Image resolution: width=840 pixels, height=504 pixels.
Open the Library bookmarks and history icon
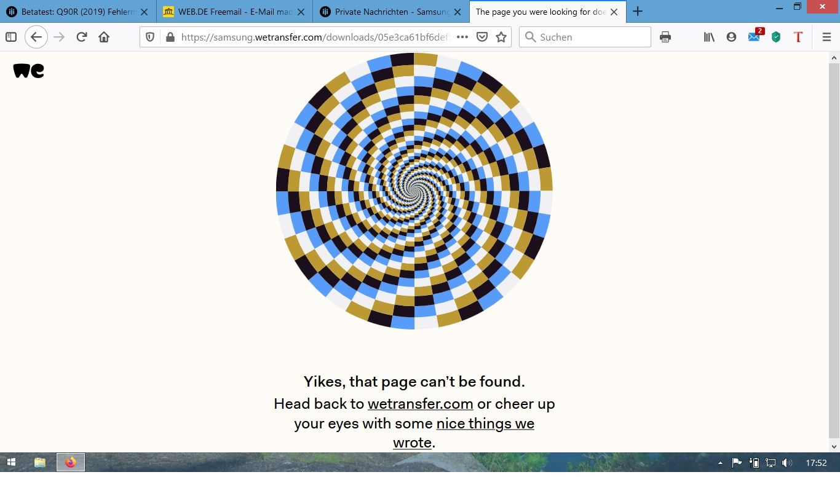coord(709,37)
